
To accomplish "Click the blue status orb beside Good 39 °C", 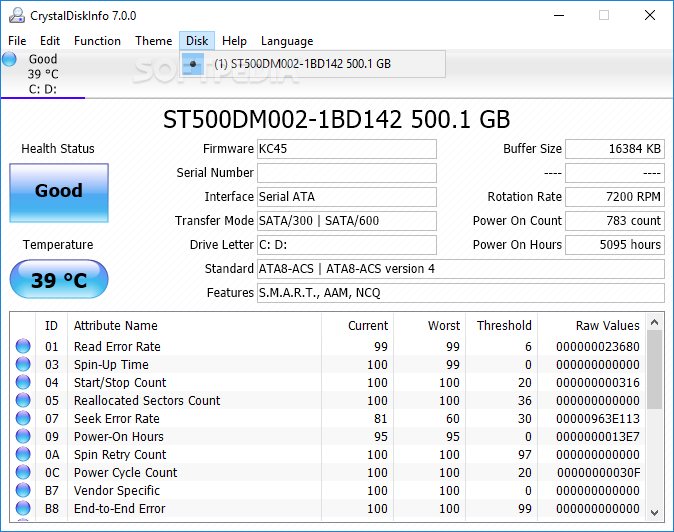I will [x=9, y=59].
